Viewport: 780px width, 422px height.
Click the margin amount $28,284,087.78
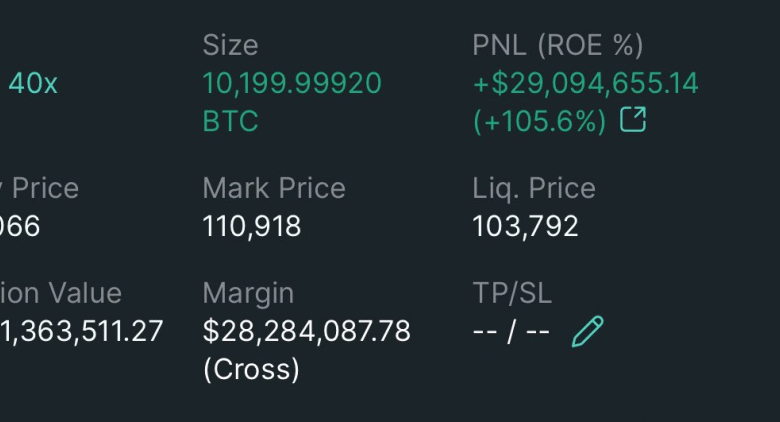(306, 331)
